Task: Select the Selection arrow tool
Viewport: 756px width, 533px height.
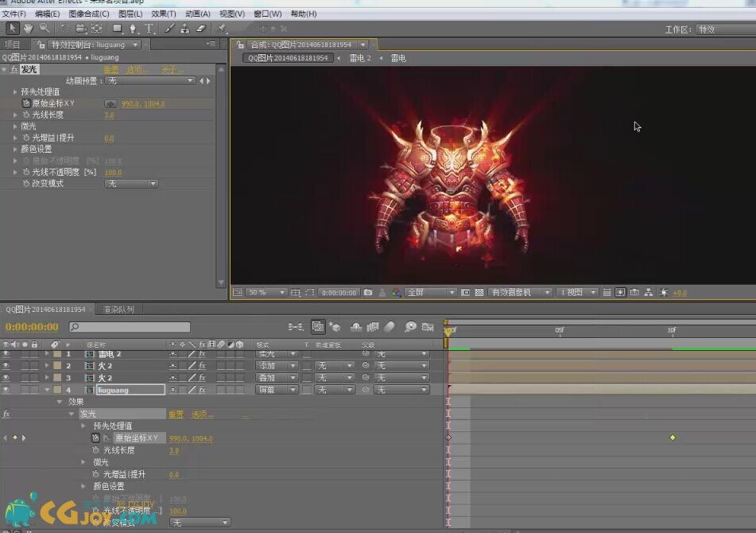Action: click(x=13, y=29)
